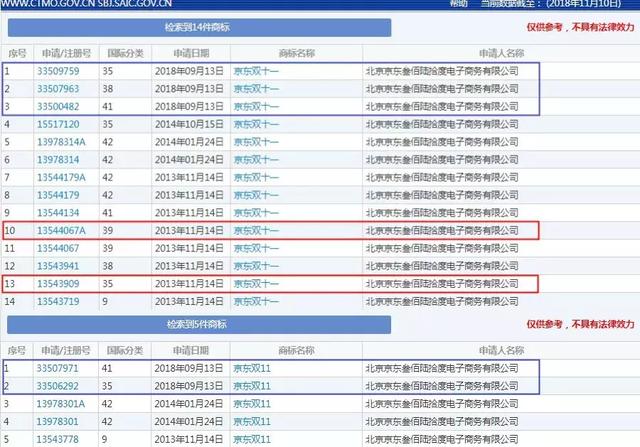The height and width of the screenshot is (447, 640).
Task: Click 申请人名称 header of the 14-result table
Action: click(501, 53)
